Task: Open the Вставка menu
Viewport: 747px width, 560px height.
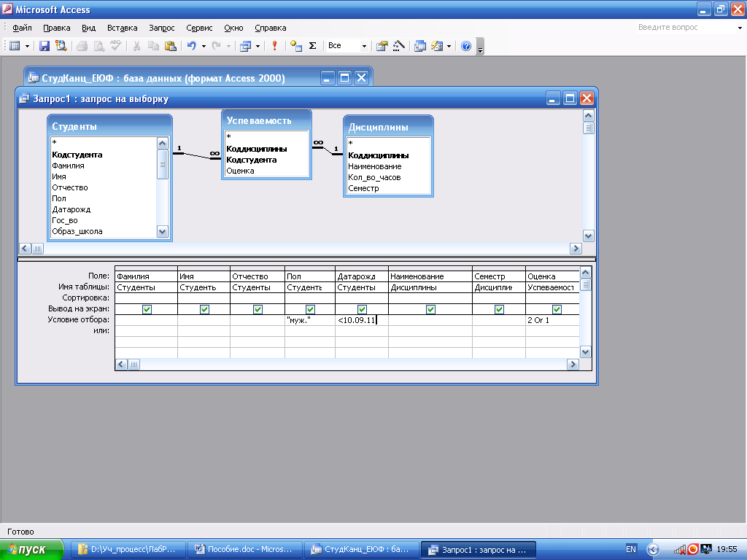Action: 122,28
